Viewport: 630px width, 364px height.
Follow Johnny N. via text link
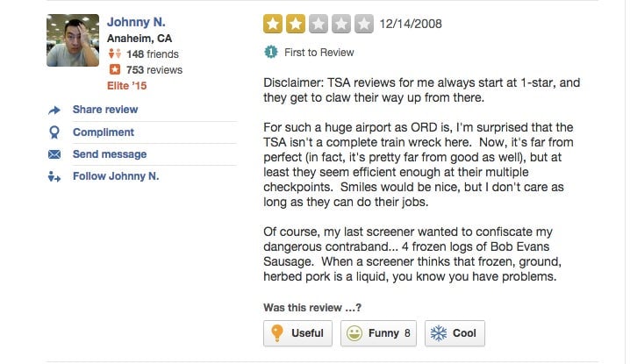click(x=116, y=176)
